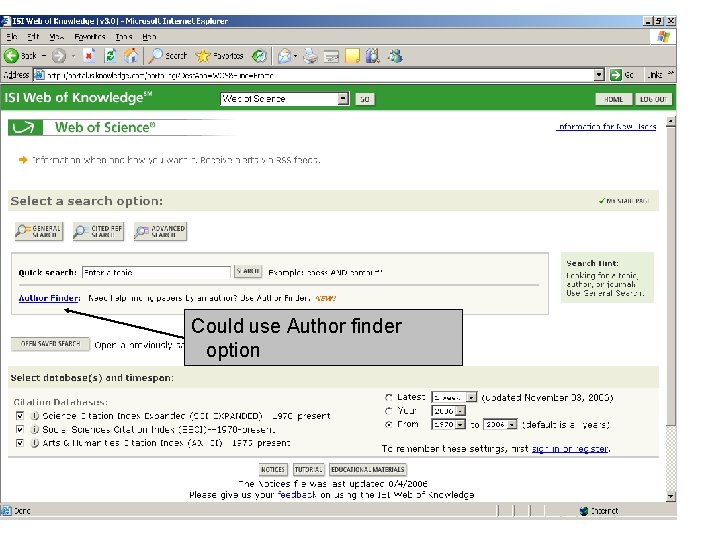The height and width of the screenshot is (540, 720).
Task: Click the green Go arrow beside address bar
Action: 615,75
